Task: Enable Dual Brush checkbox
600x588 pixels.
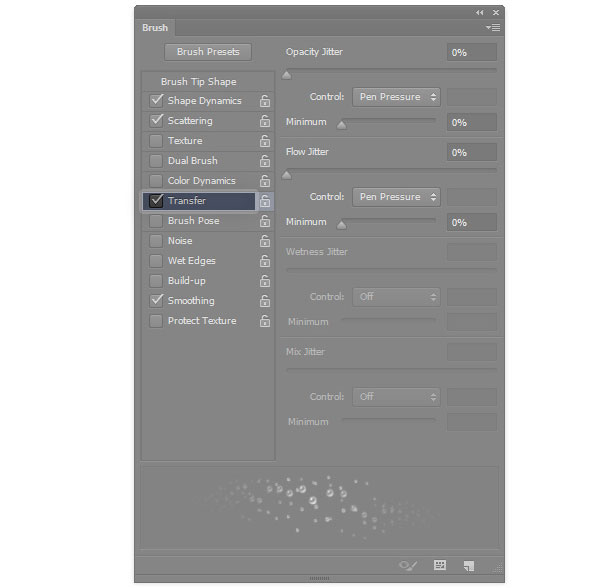Action: (x=156, y=161)
